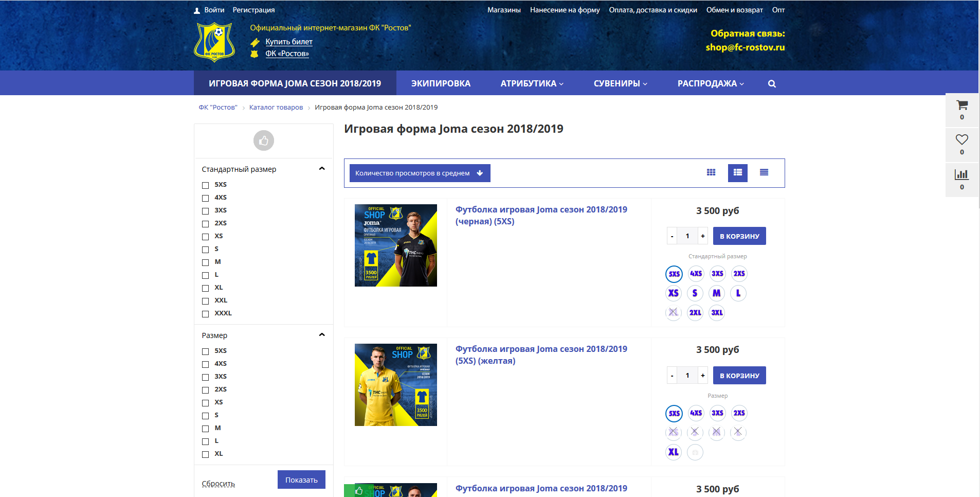Add black jersey to cart В КОРЗИНУ
This screenshot has height=497, width=980.
(739, 236)
